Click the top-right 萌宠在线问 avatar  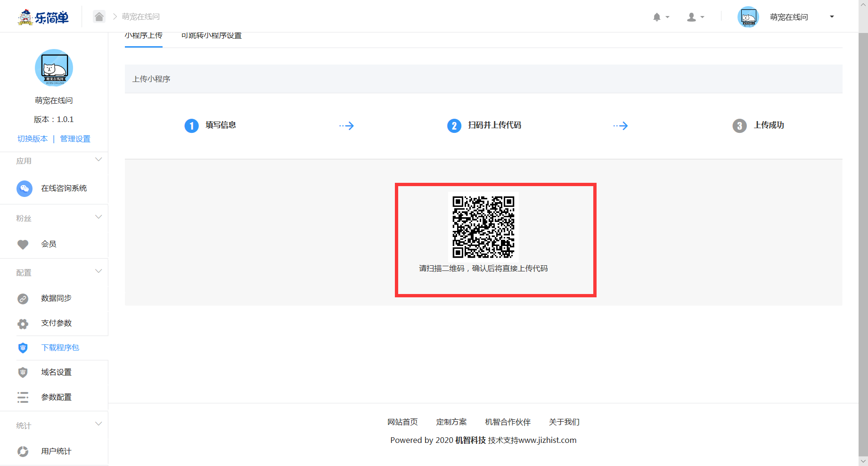click(748, 17)
